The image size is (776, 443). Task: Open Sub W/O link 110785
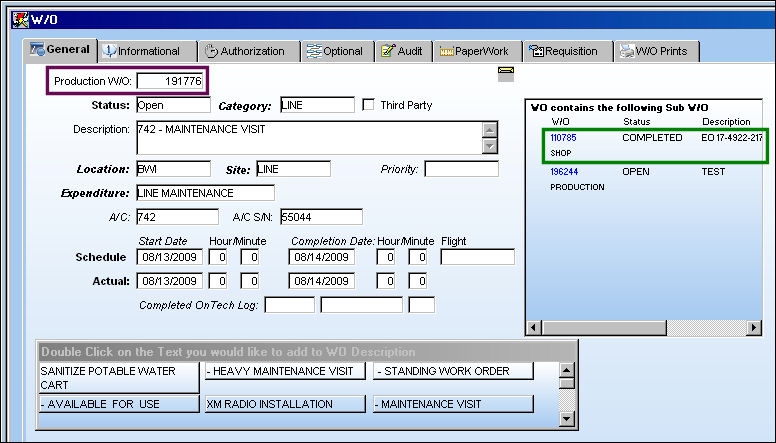pyautogui.click(x=563, y=138)
